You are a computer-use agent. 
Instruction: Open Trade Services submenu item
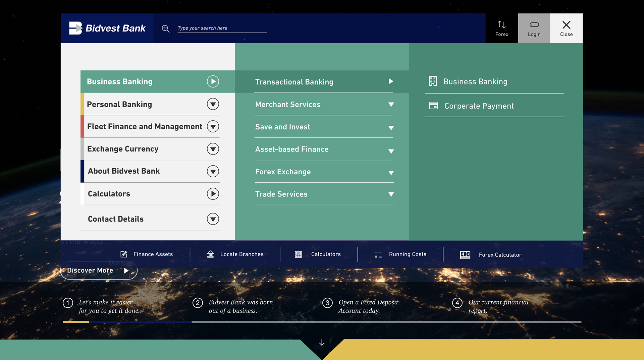click(281, 194)
